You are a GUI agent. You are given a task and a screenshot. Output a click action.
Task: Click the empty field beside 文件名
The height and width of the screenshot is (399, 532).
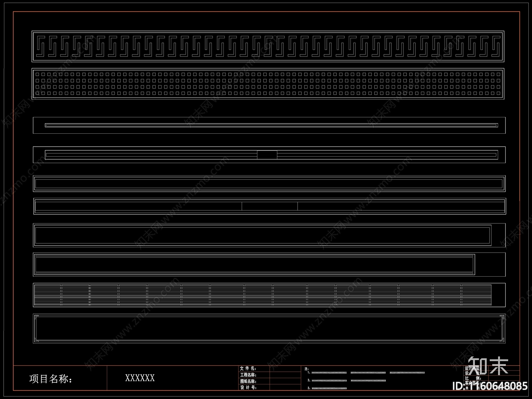tap(286, 368)
